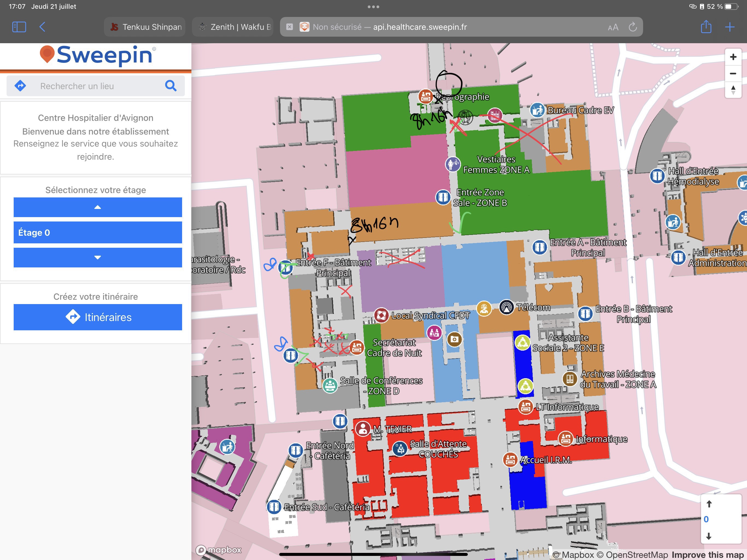Switch to Tenkuu Shinpan browser tab

[x=145, y=27]
